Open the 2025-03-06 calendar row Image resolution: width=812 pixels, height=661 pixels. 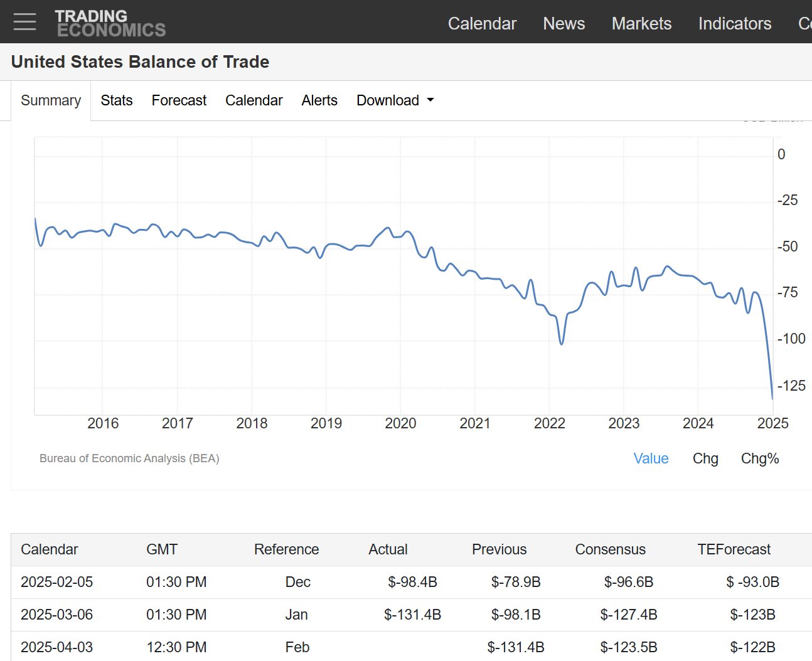[x=56, y=615]
